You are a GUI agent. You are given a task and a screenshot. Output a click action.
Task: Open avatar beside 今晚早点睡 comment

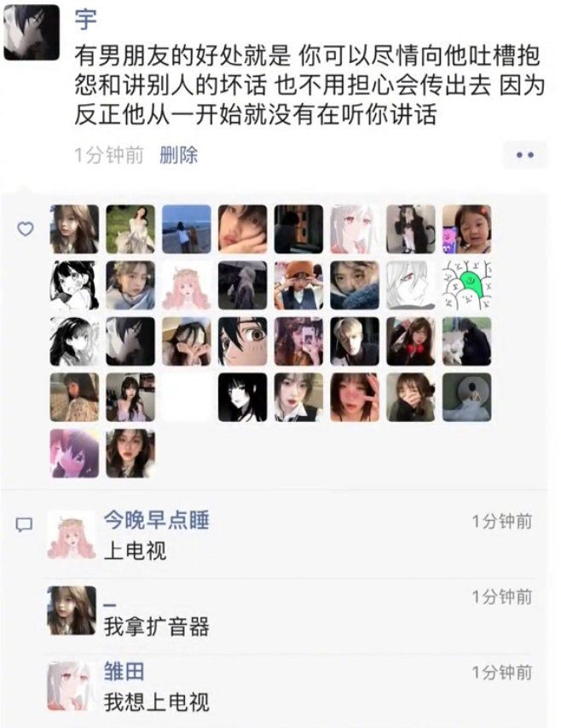click(72, 534)
